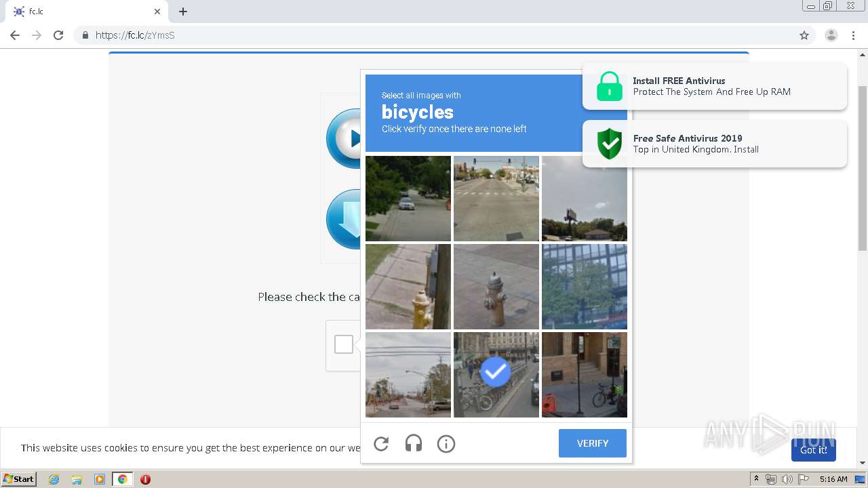The height and width of the screenshot is (488, 868).
Task: Reload the page with the browser refresh button
Action: [58, 35]
